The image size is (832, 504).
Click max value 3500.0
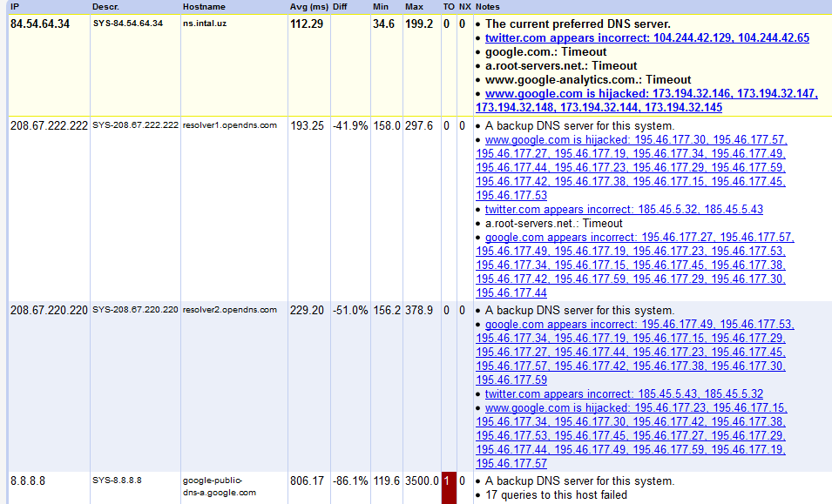coord(422,480)
